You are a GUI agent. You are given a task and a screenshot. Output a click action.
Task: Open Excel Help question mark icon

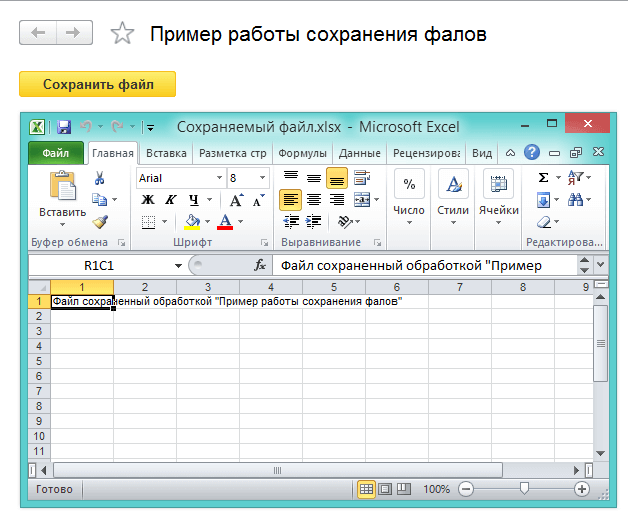[x=532, y=152]
